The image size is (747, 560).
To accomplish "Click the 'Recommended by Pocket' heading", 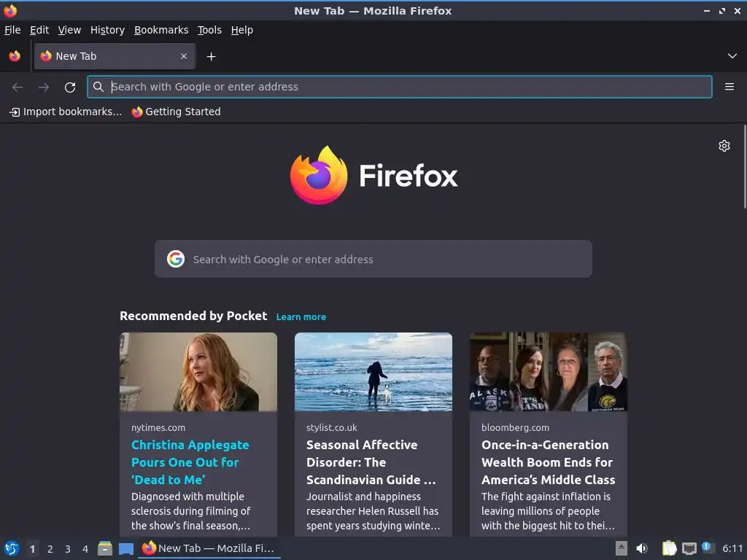I will pos(193,316).
